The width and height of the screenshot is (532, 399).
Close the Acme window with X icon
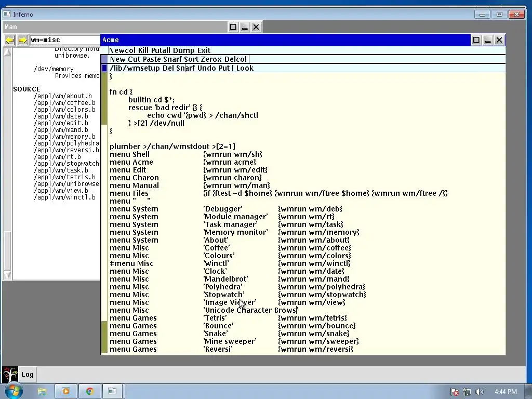click(x=499, y=40)
